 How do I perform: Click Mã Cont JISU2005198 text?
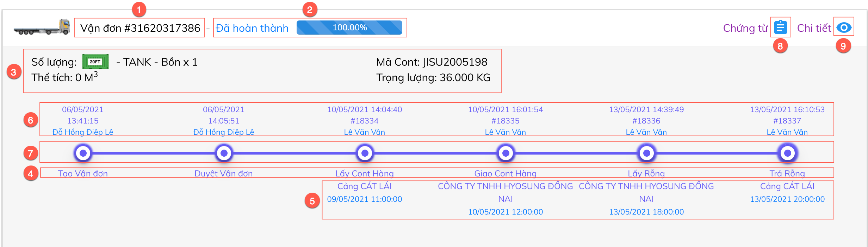(x=432, y=62)
